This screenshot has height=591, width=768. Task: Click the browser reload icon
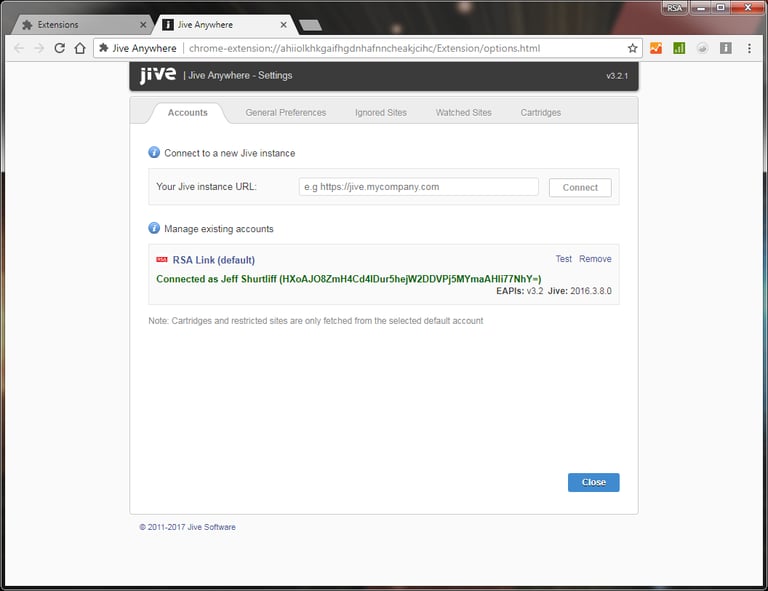point(60,48)
